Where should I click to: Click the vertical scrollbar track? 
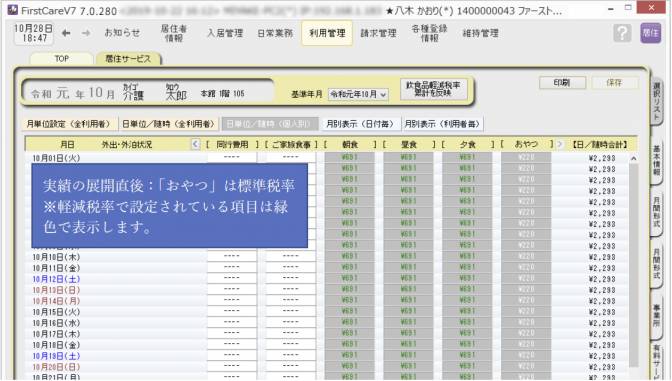pyautogui.click(x=633, y=266)
